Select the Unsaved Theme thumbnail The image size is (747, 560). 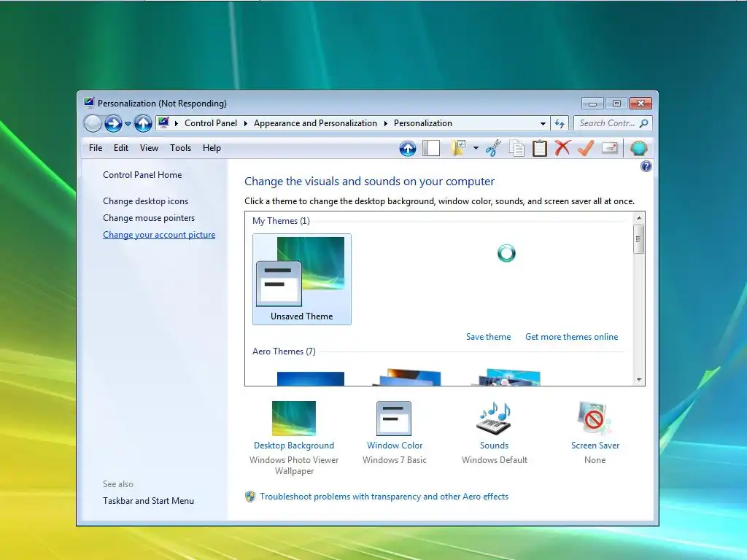[x=301, y=279]
